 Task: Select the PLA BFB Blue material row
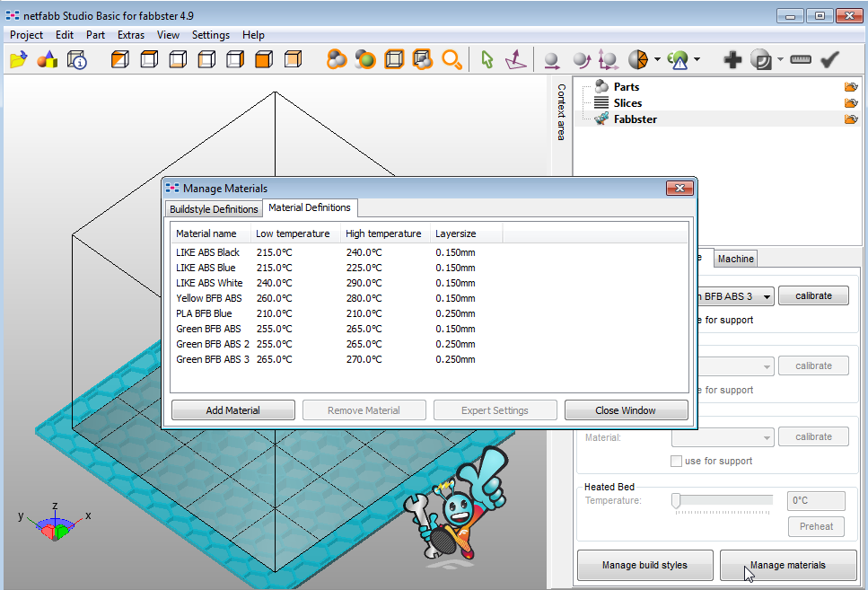pyautogui.click(x=204, y=313)
